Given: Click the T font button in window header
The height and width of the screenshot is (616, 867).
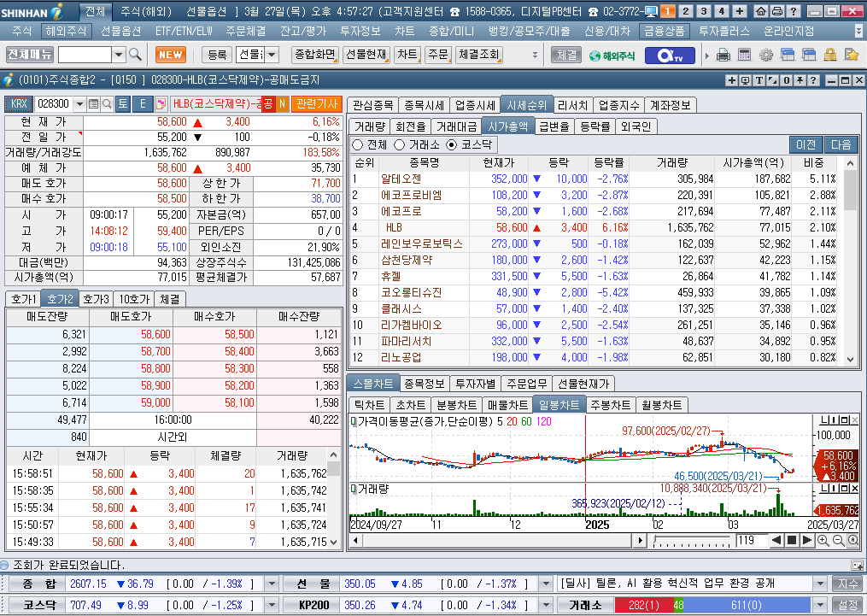Looking at the screenshot, I should coord(759,80).
